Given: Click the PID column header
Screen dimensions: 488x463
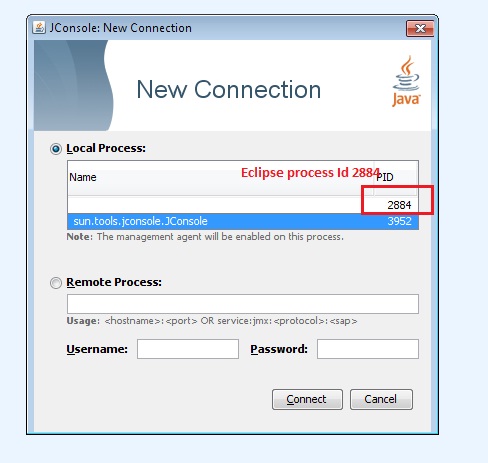Looking at the screenshot, I should tap(396, 178).
